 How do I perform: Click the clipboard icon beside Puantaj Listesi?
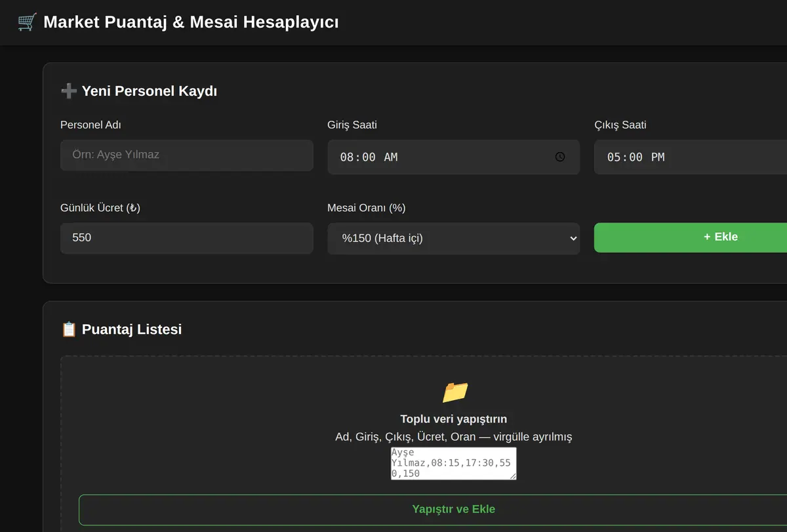(69, 329)
